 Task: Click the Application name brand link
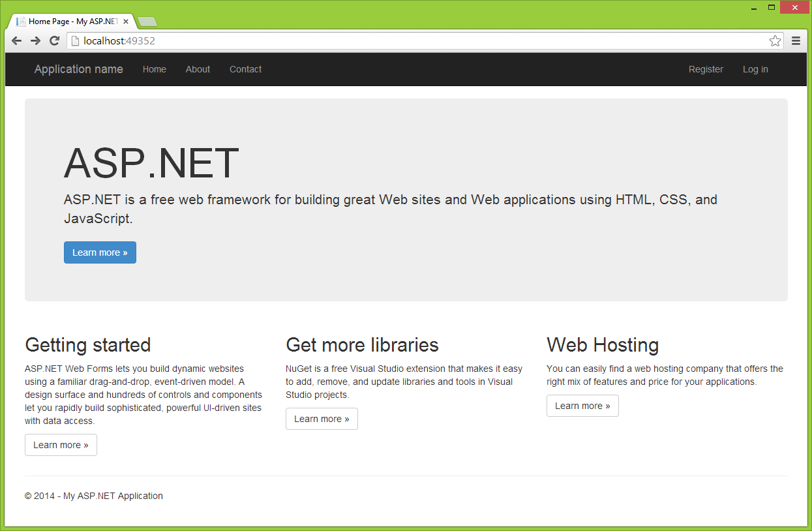point(78,69)
